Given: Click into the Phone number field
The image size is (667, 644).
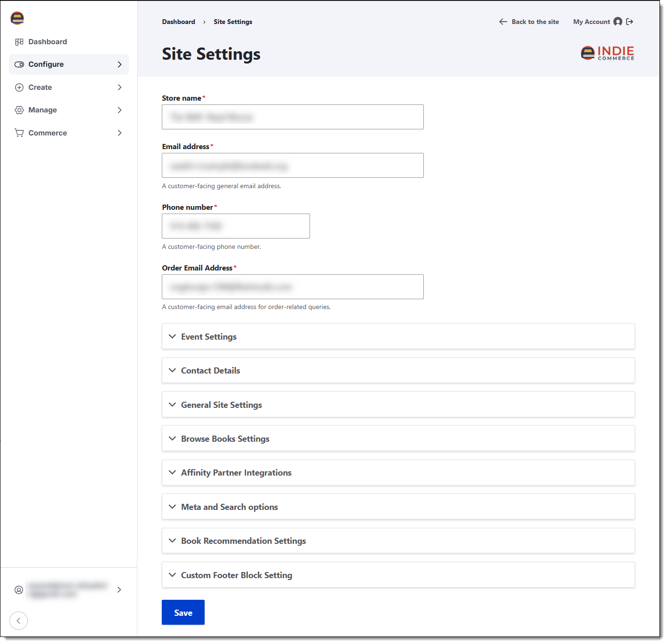Looking at the screenshot, I should coord(236,226).
